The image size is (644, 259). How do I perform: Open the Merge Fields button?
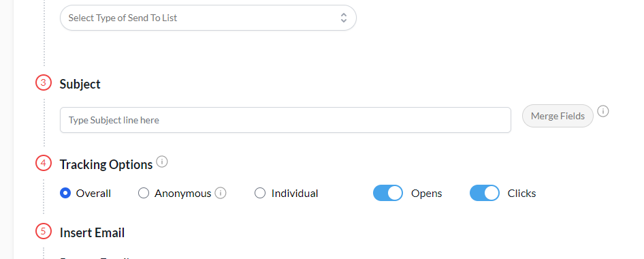(x=558, y=116)
